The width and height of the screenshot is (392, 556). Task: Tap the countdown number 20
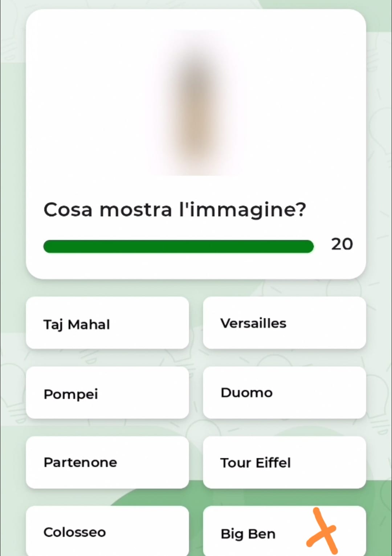click(342, 244)
